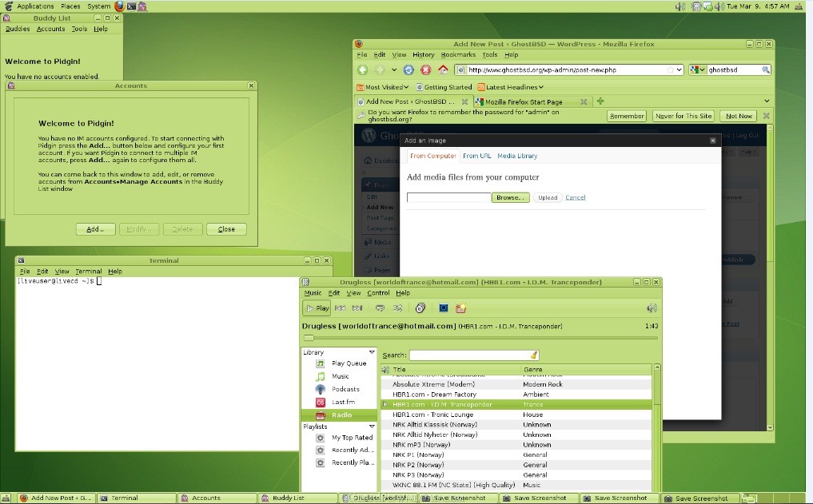Click Remember password button
The height and width of the screenshot is (504, 813).
[627, 116]
